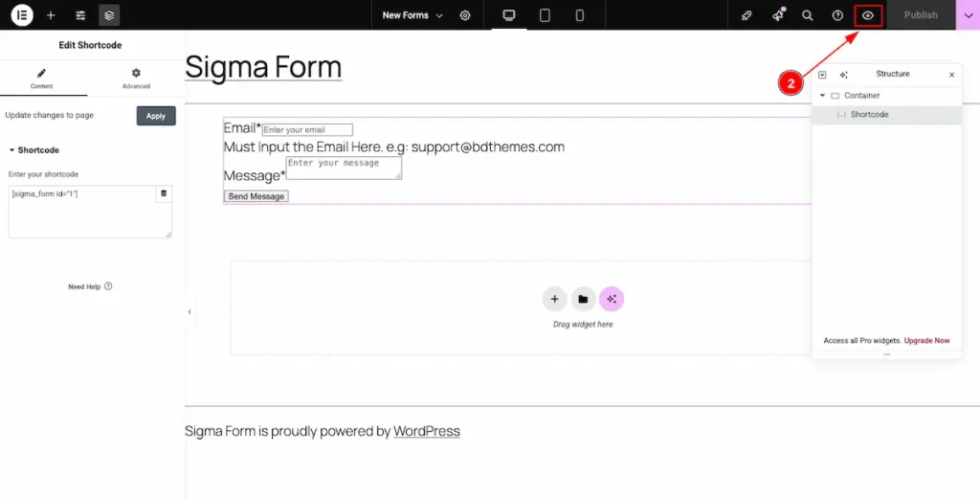Image resolution: width=980 pixels, height=499 pixels.
Task: Collapse the Shortcode section
Action: pos(34,150)
